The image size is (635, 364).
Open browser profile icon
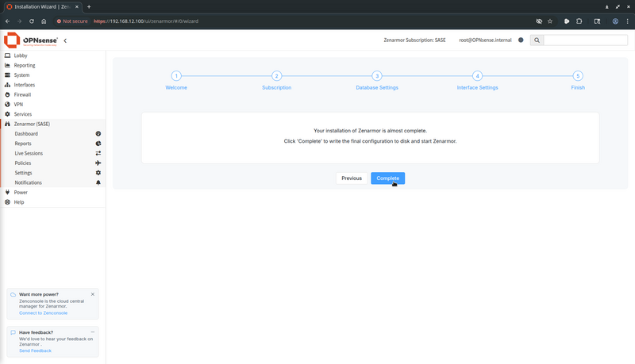615,21
